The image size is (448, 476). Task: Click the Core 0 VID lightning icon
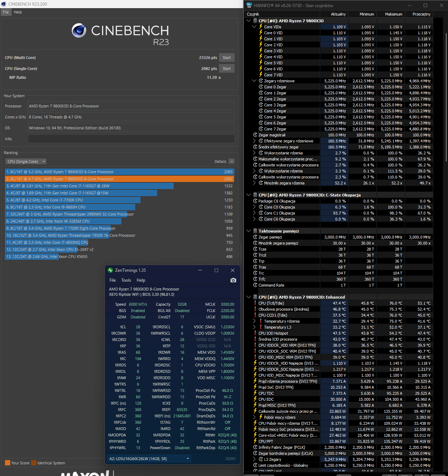point(261,33)
